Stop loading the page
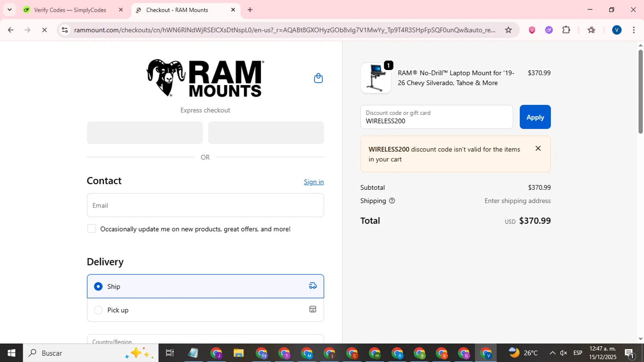Screen dimensions: 644x362 click(x=44, y=30)
